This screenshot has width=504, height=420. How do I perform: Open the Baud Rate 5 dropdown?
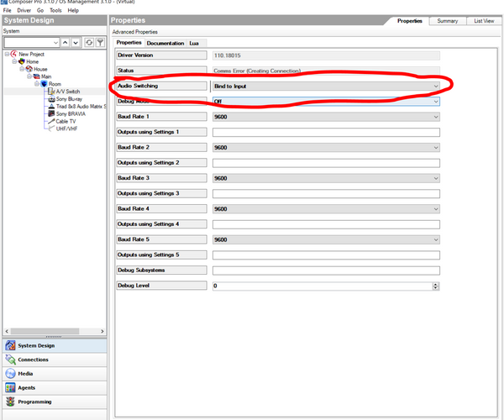coord(435,239)
